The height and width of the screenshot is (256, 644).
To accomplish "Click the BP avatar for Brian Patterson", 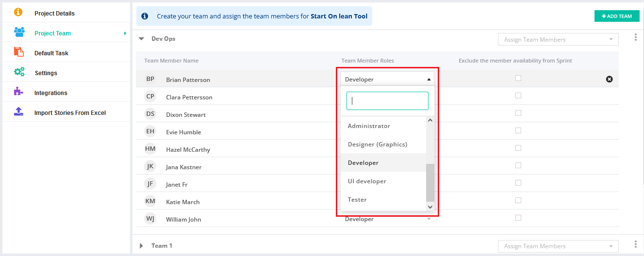I will click(x=150, y=79).
